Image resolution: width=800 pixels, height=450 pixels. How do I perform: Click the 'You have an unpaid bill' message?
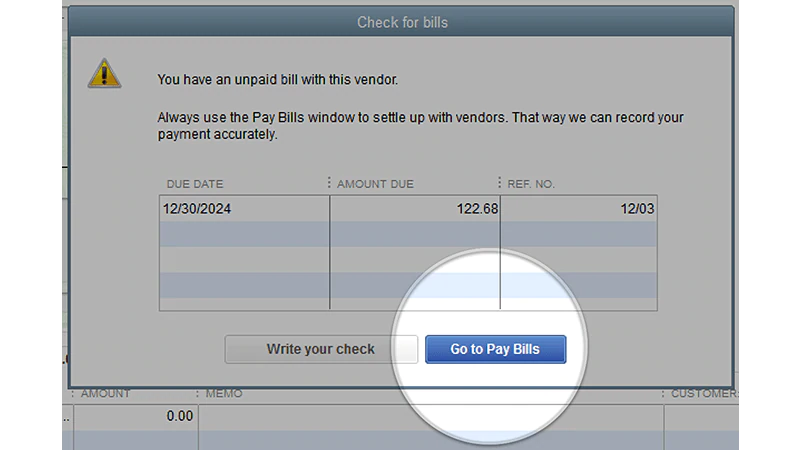tap(278, 80)
